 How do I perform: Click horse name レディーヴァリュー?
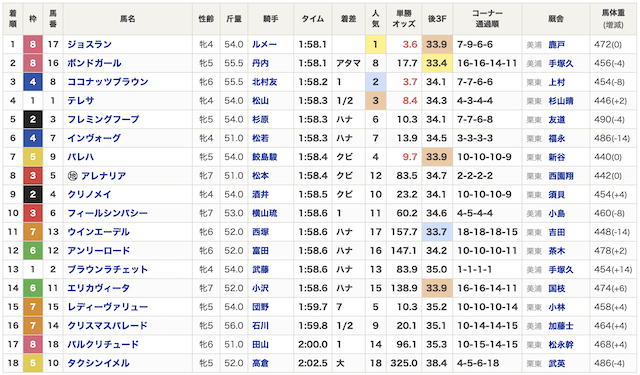tap(107, 307)
